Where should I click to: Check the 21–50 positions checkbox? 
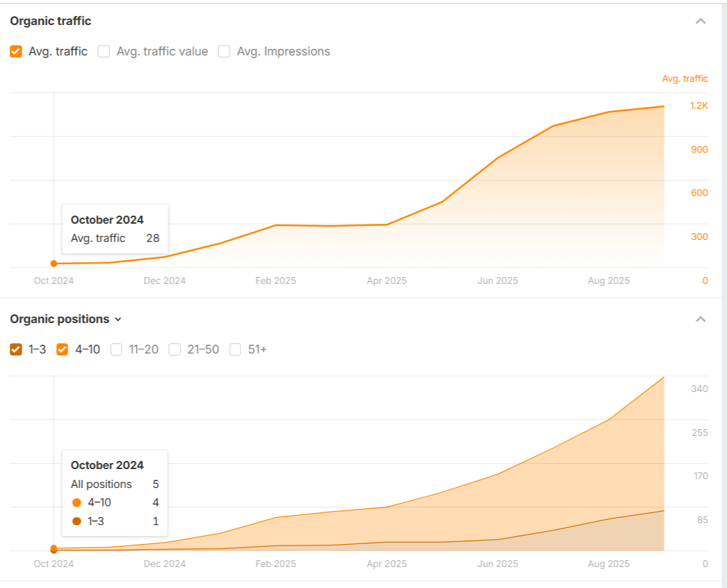[175, 349]
